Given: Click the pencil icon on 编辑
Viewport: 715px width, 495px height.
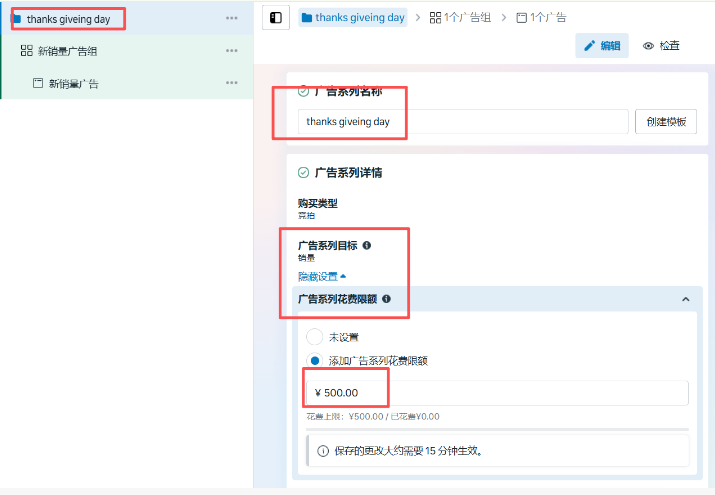Looking at the screenshot, I should 590,46.
